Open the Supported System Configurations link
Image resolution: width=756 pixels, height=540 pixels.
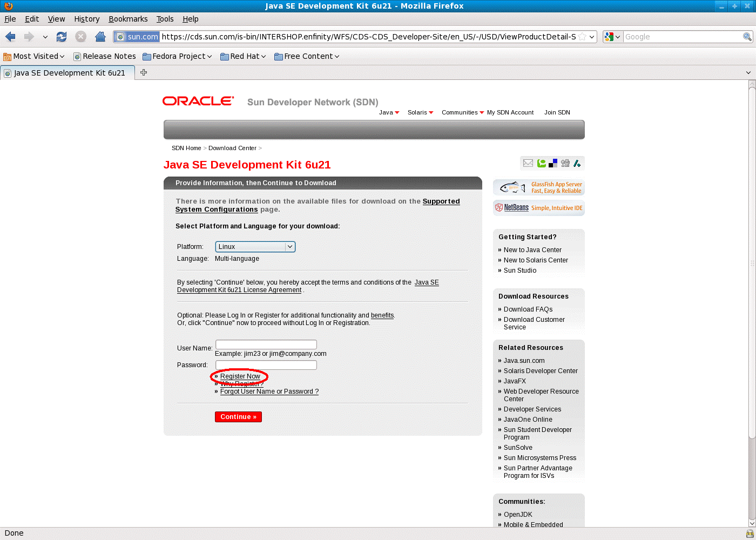point(318,205)
